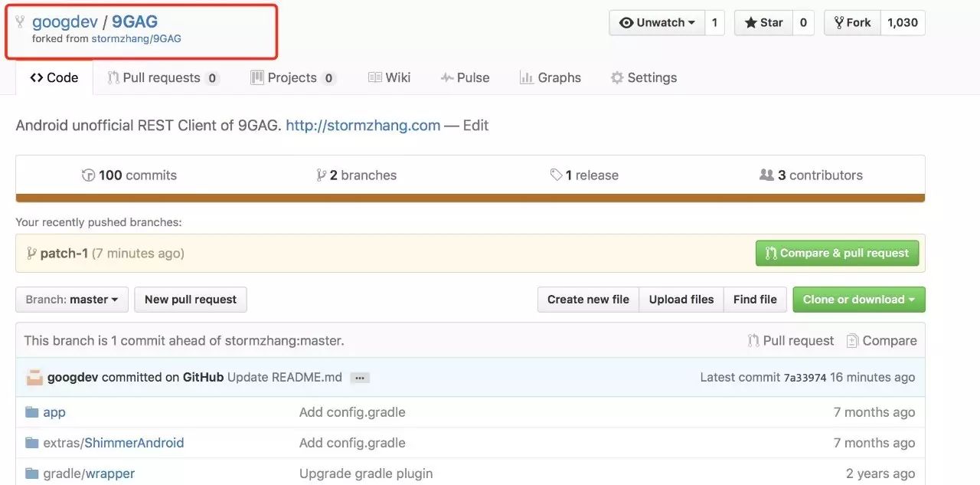Viewport: 980px width, 485px height.
Task: Click the Pulse tab icon
Action: point(447,77)
